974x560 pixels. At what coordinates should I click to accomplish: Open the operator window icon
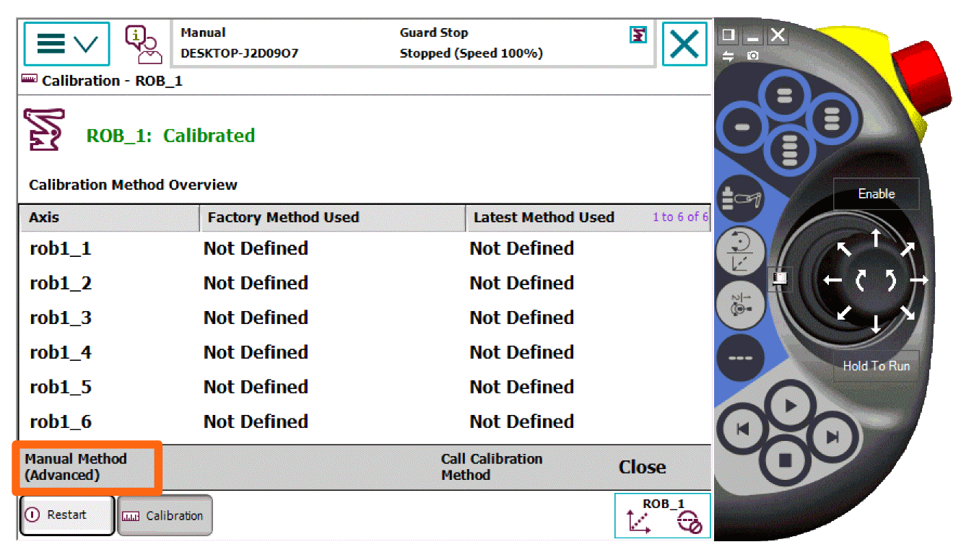tap(143, 44)
